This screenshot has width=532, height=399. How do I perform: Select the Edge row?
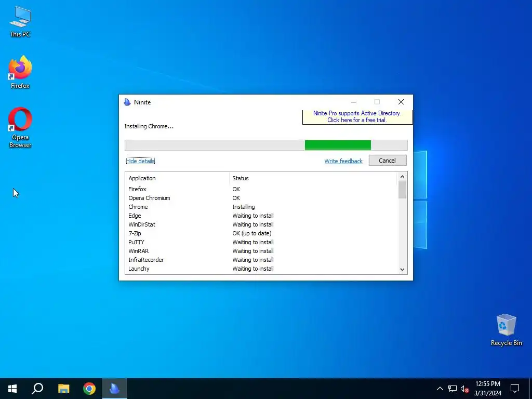click(261, 216)
